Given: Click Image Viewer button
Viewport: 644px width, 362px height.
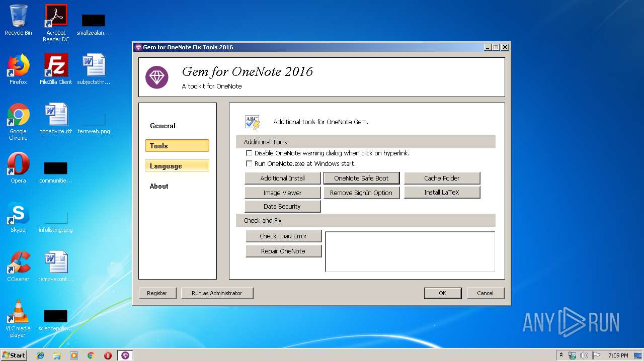Looking at the screenshot, I should coord(283,193).
